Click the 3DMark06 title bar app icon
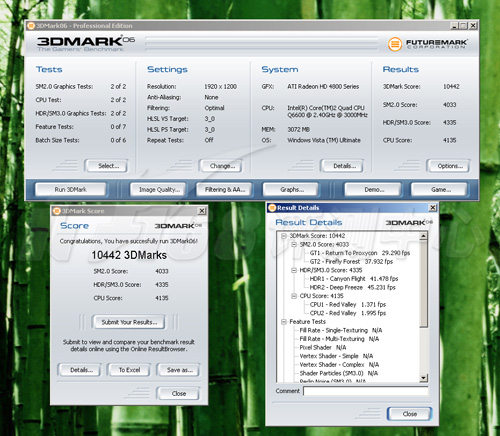Screen dimensions: 500x436 coord(31,26)
